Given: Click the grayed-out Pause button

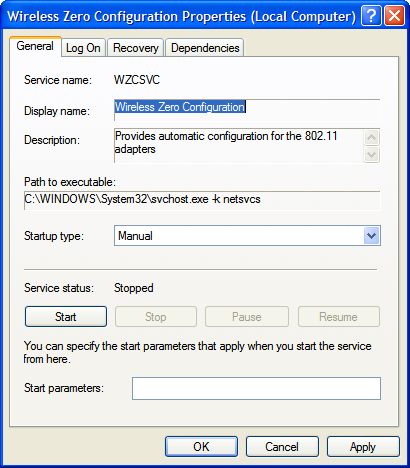Looking at the screenshot, I should pos(247,316).
